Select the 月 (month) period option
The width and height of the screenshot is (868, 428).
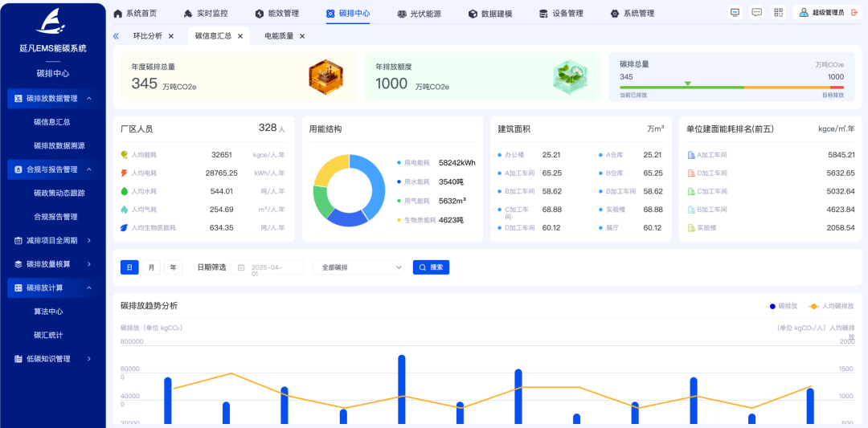[x=151, y=267]
